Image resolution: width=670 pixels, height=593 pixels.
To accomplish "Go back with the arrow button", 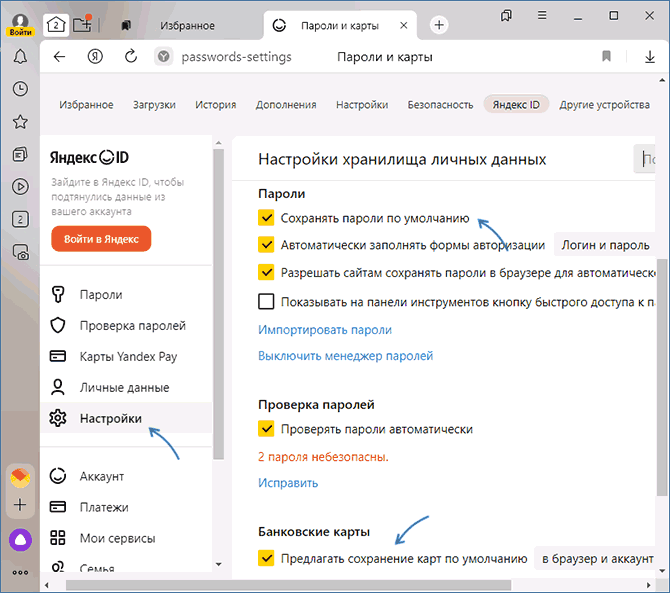I will 59,56.
